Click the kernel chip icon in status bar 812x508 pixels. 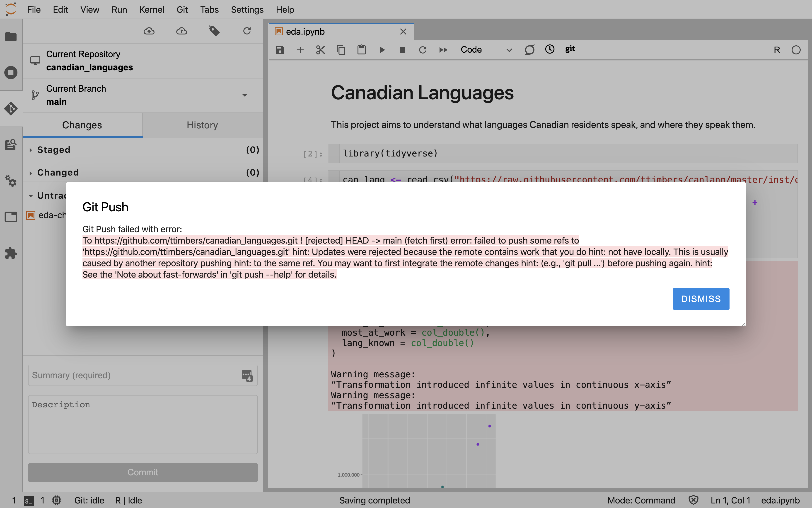point(57,500)
